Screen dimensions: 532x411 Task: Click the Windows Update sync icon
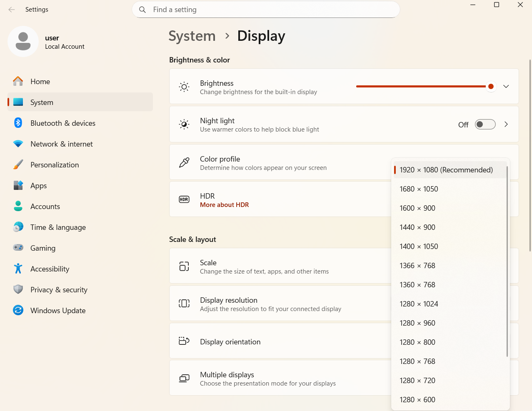(x=18, y=310)
